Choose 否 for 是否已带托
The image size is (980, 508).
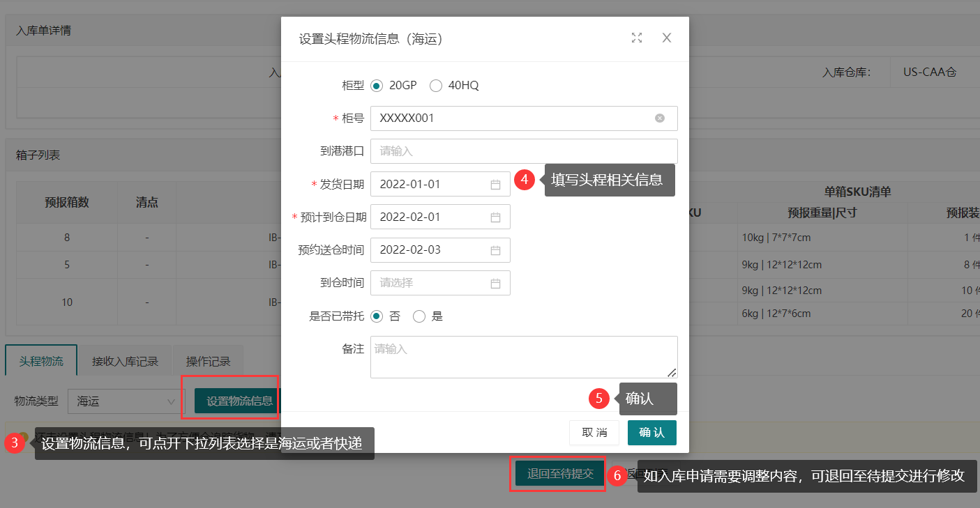click(377, 316)
